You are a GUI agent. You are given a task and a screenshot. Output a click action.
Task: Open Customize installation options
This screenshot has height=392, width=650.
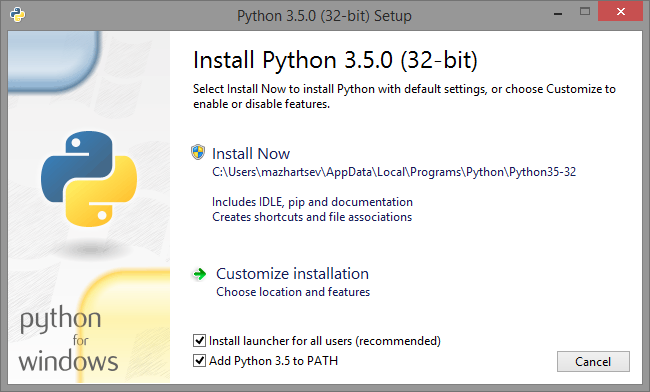pos(292,274)
